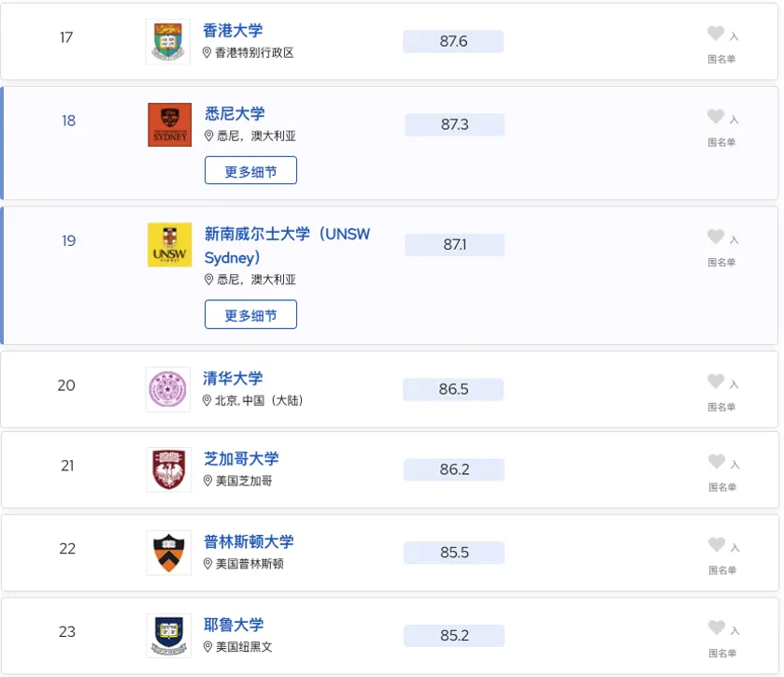
Task: Click the University of Sydney logo
Action: click(169, 124)
